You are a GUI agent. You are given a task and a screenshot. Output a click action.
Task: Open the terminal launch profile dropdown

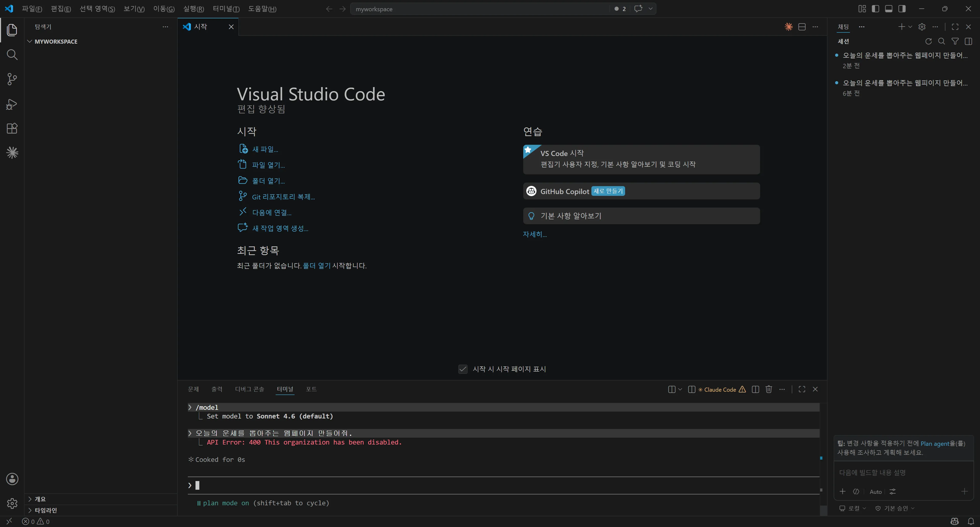(x=680, y=389)
